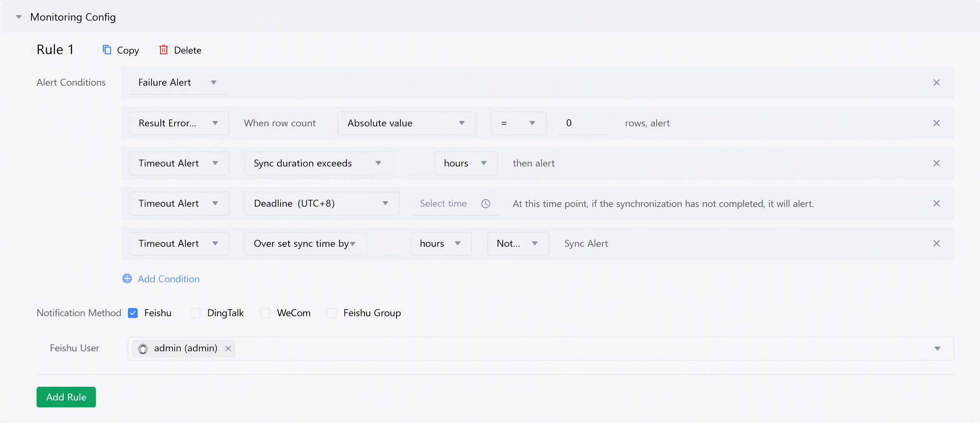Open hours unit dropdown in sync duration row

tap(466, 163)
